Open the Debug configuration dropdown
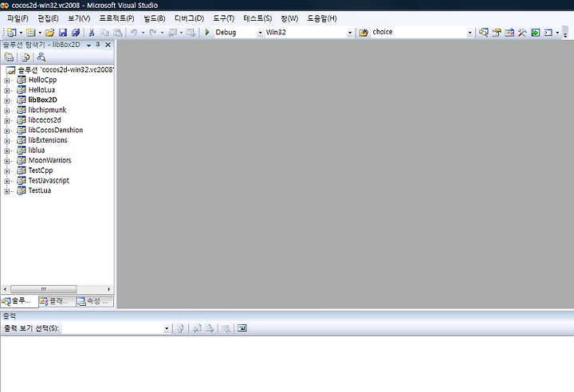 [x=260, y=33]
